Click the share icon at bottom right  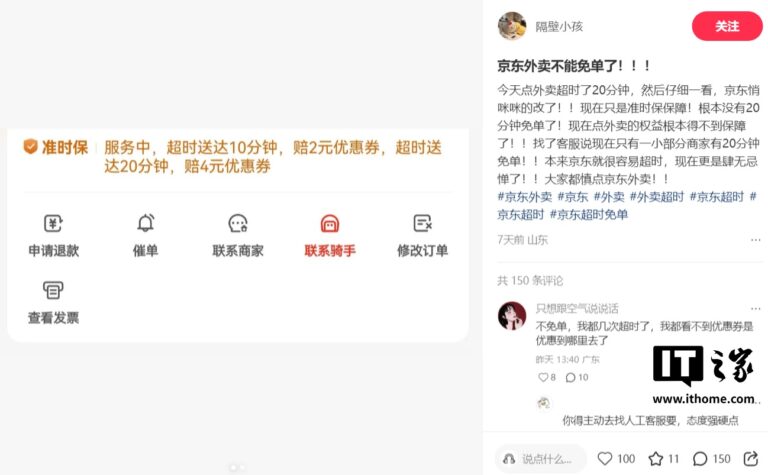pyautogui.click(x=750, y=458)
